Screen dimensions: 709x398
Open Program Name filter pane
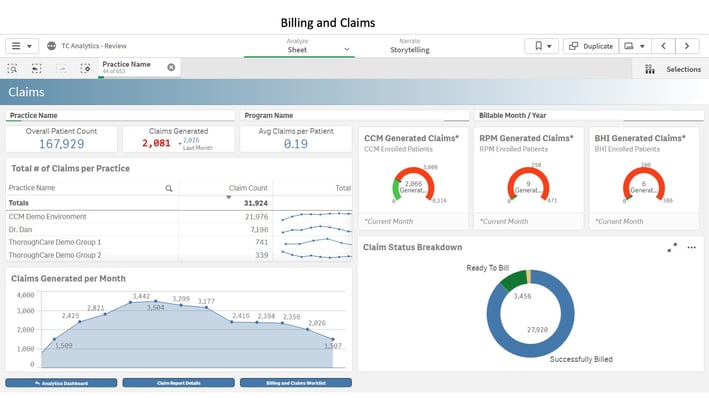click(x=354, y=115)
